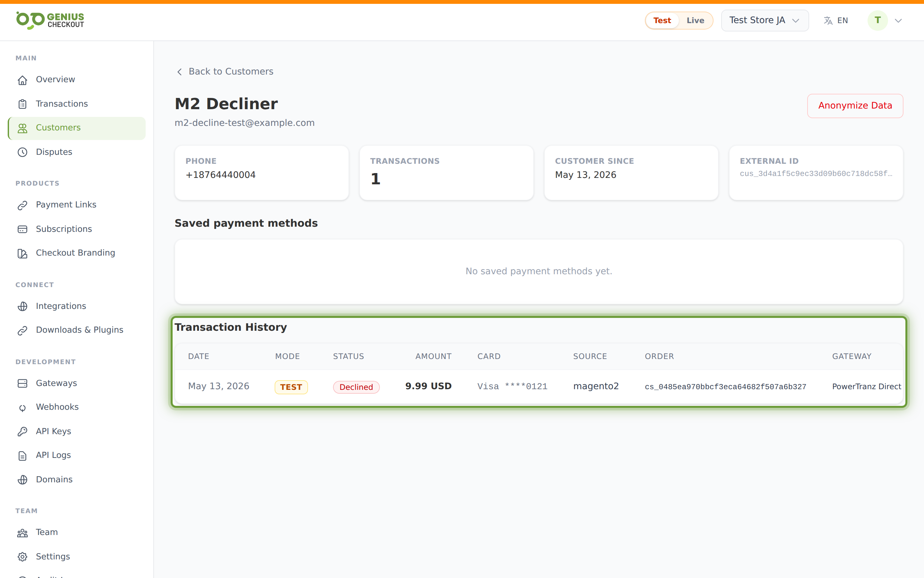Click the Visa ****0121 card cell

512,387
